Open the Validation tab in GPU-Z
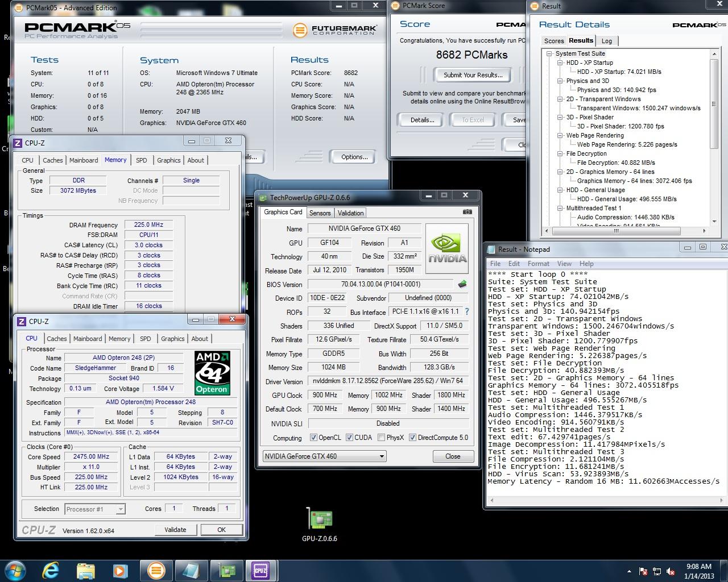The image size is (728, 582). [x=350, y=213]
